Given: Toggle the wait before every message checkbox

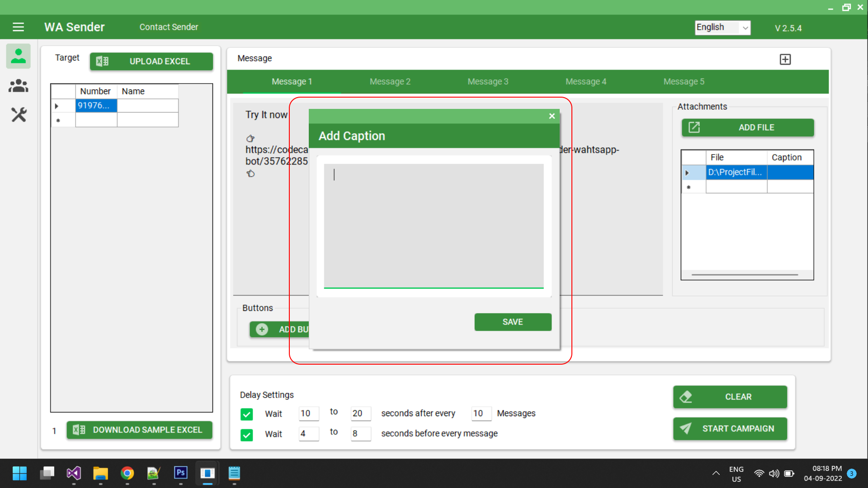Looking at the screenshot, I should 247,435.
